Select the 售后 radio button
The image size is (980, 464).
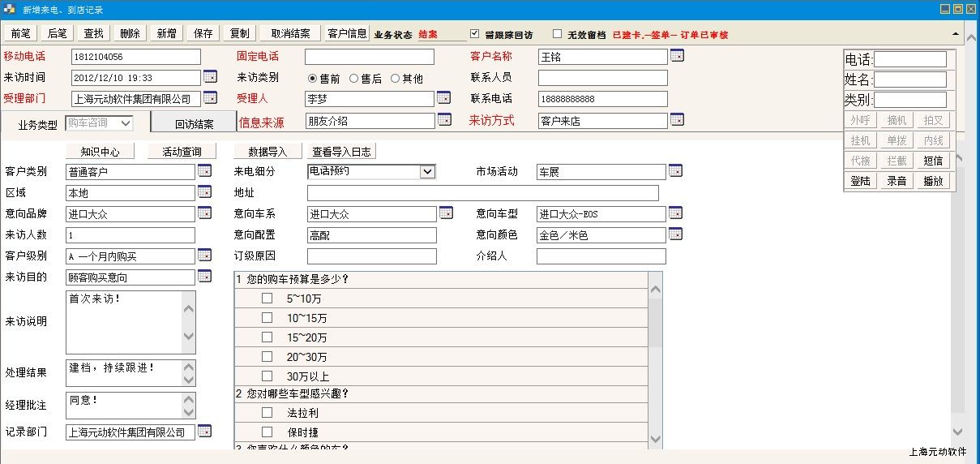pyautogui.click(x=353, y=79)
